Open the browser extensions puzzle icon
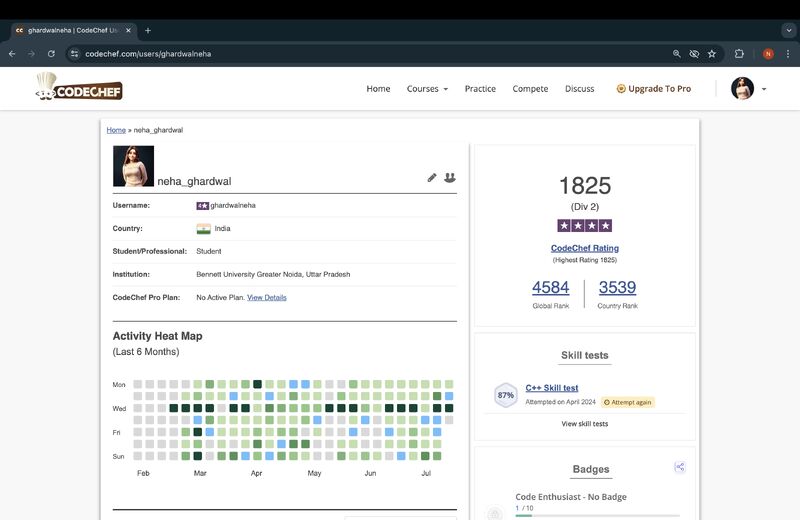Viewport: 800px width, 520px height. pos(740,54)
